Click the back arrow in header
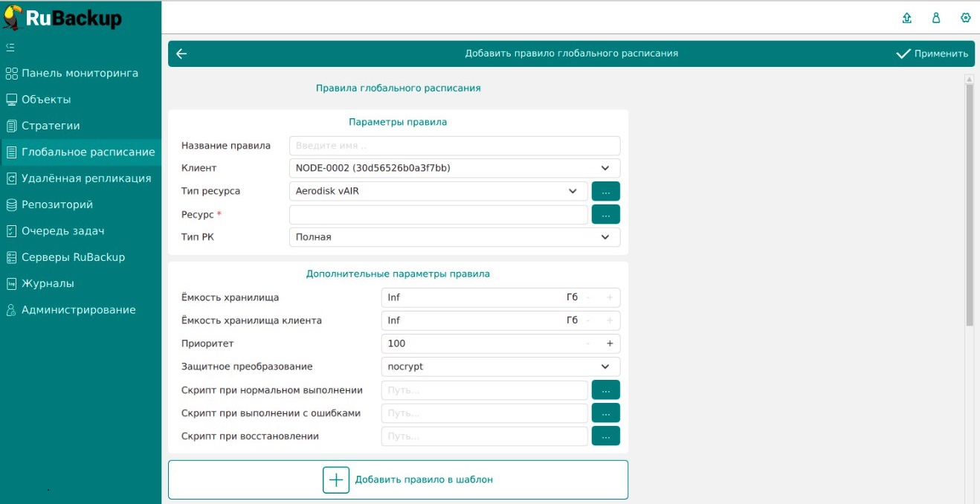Viewport: 980px width, 504px height. point(181,54)
